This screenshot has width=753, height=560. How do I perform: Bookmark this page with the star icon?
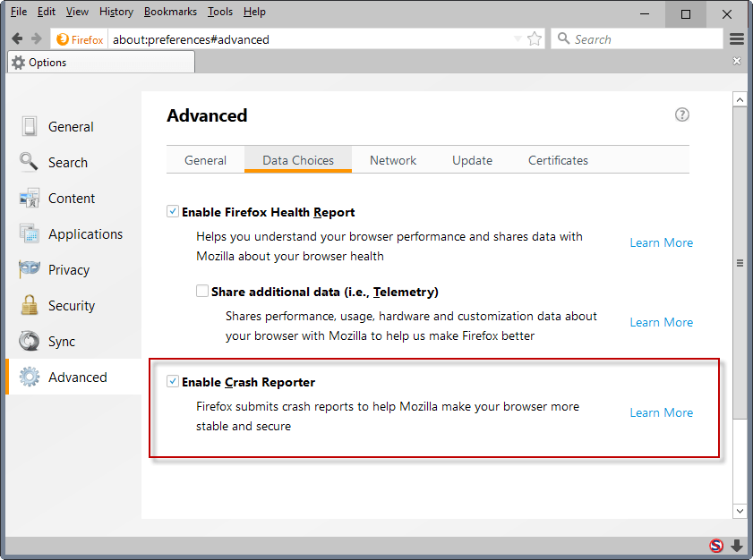point(534,38)
